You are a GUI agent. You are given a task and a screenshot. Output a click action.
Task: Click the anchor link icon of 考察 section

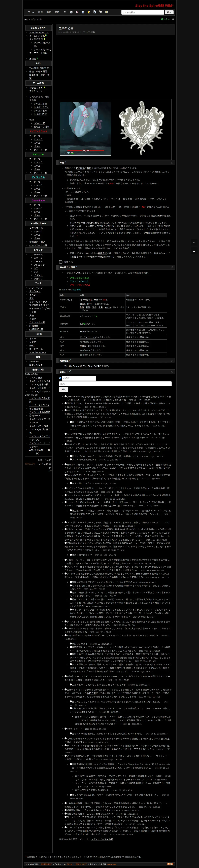[172, 163]
